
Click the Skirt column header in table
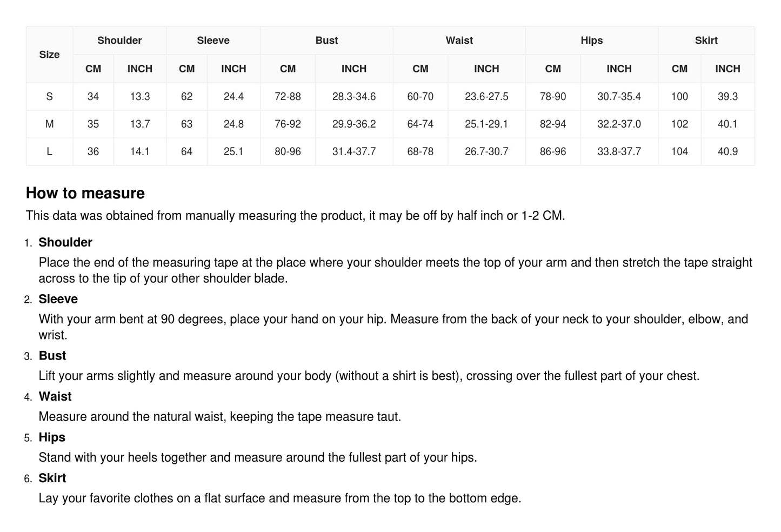[x=706, y=41]
